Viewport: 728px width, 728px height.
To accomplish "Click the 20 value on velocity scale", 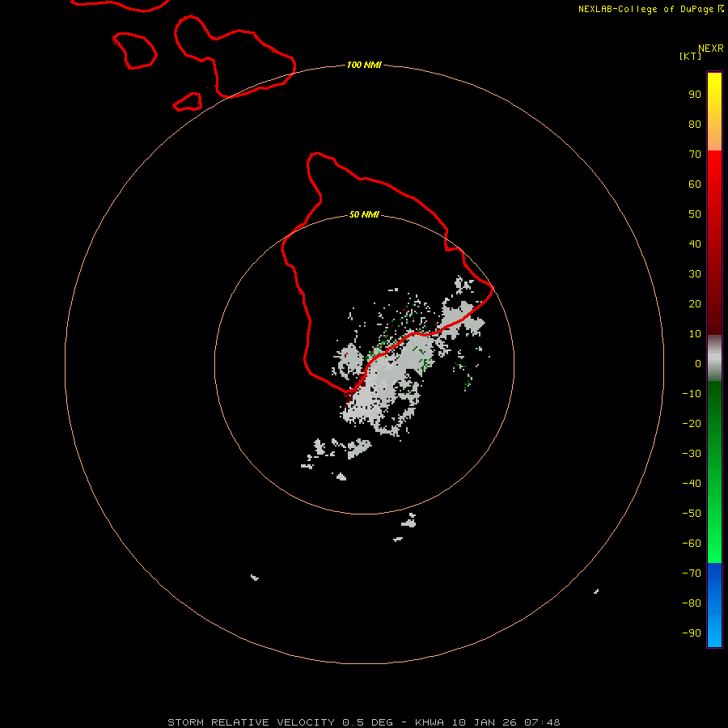I will 695,303.
